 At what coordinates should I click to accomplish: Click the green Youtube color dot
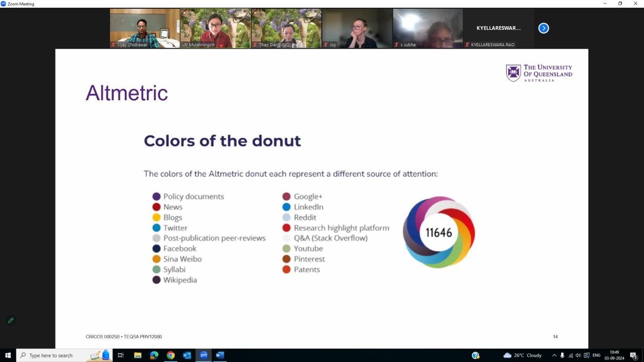tap(286, 249)
